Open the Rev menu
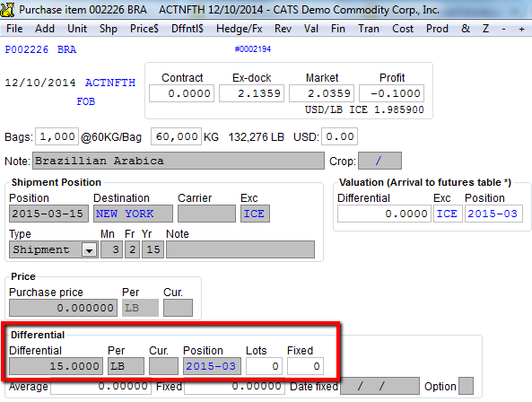Viewport: 532px width, 402px height. click(283, 29)
